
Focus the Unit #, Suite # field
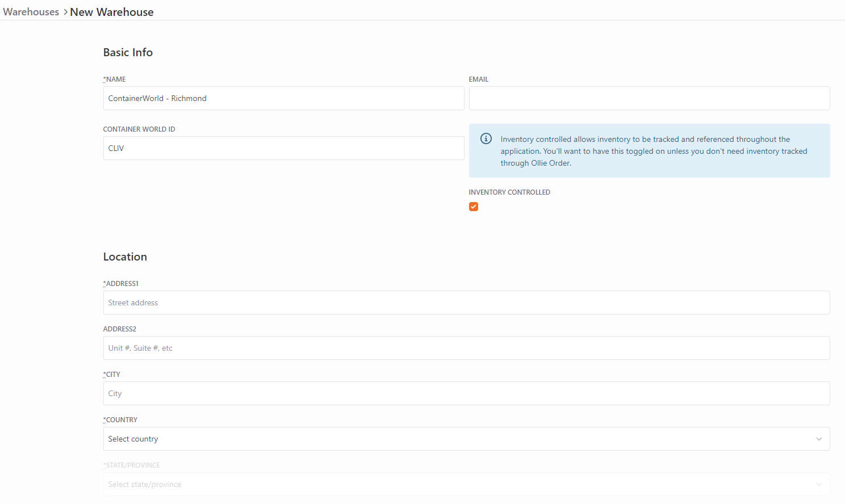pos(466,348)
